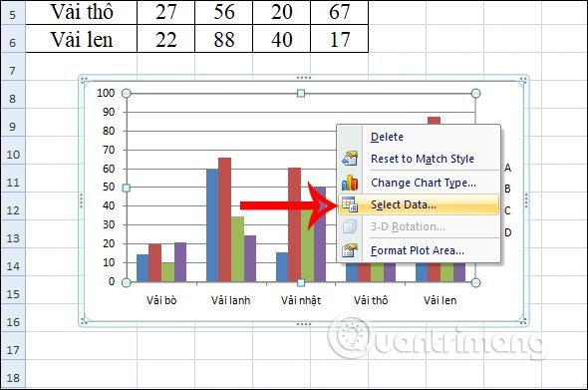The height and width of the screenshot is (390, 588).
Task: Click plot area top-right corner handle
Action: (475, 93)
